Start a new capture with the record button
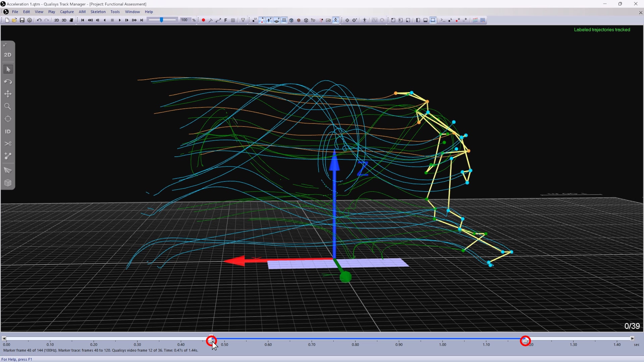The height and width of the screenshot is (362, 644). (x=203, y=20)
